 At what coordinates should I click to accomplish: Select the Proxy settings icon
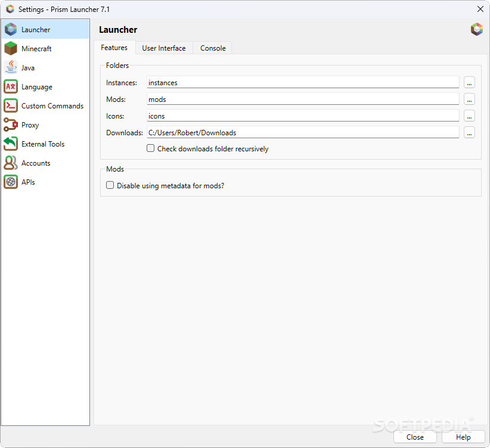click(11, 125)
